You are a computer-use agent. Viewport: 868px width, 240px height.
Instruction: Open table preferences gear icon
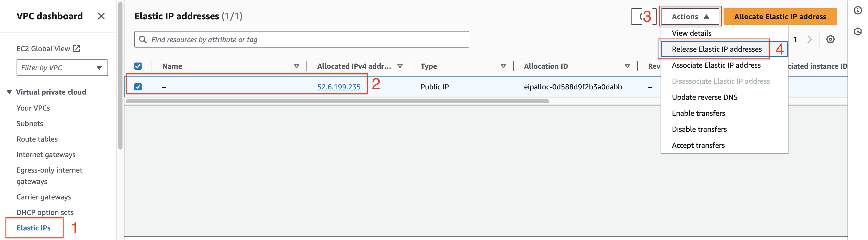click(830, 40)
